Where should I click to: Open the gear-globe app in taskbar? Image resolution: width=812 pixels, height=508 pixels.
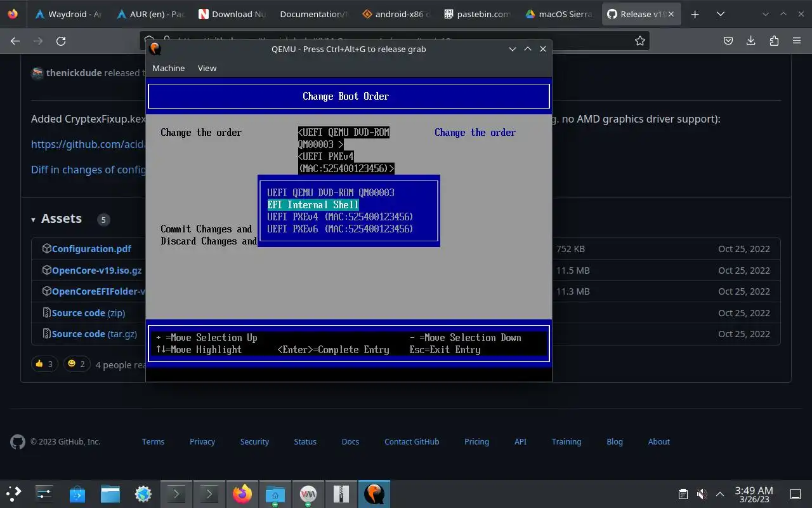pyautogui.click(x=143, y=493)
